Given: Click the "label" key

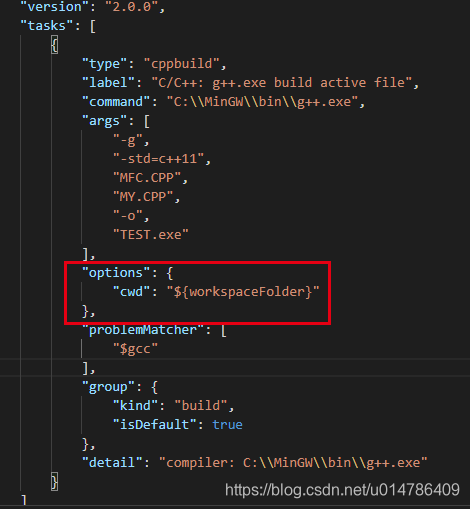Looking at the screenshot, I should click(x=109, y=83).
